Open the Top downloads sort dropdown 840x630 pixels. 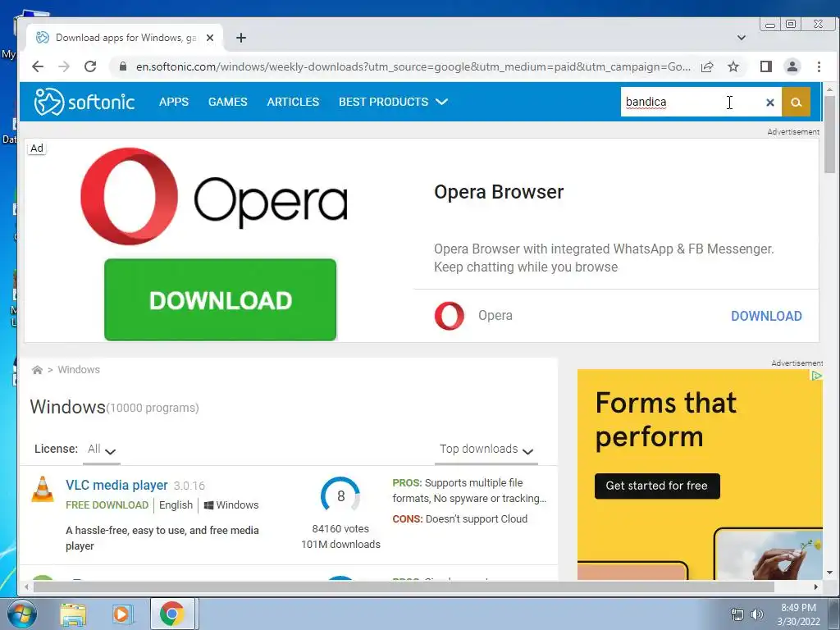tap(486, 450)
